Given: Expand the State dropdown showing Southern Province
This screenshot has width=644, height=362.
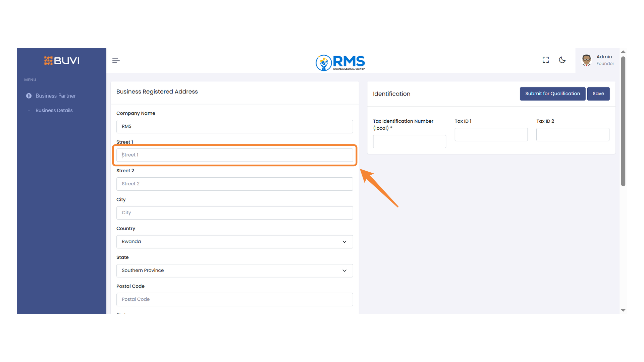Looking at the screenshot, I should coord(234,270).
